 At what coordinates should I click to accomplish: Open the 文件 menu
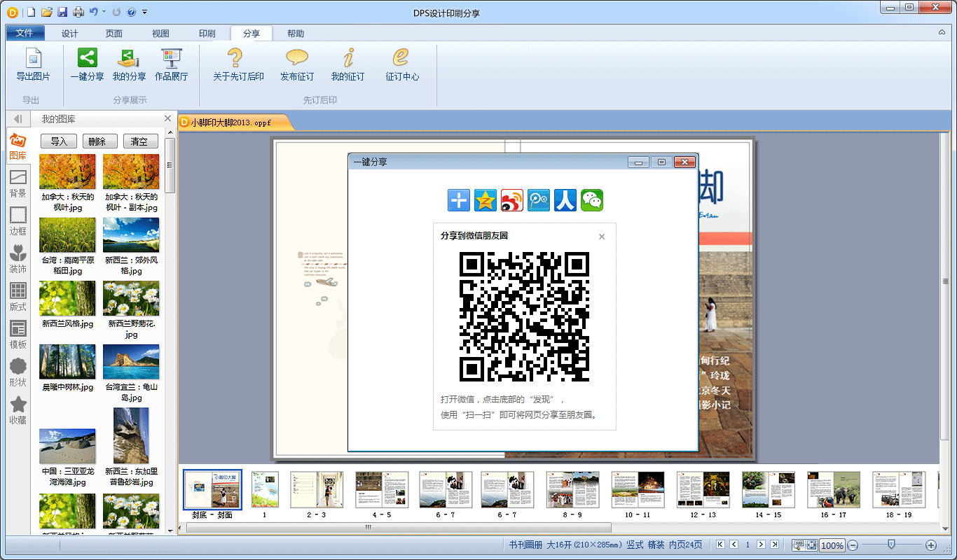tap(25, 33)
